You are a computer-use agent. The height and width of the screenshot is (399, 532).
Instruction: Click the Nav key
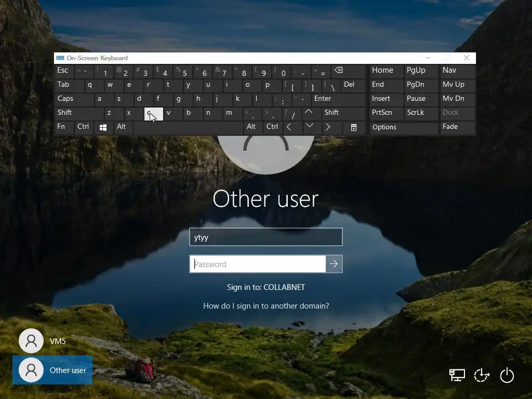point(457,71)
